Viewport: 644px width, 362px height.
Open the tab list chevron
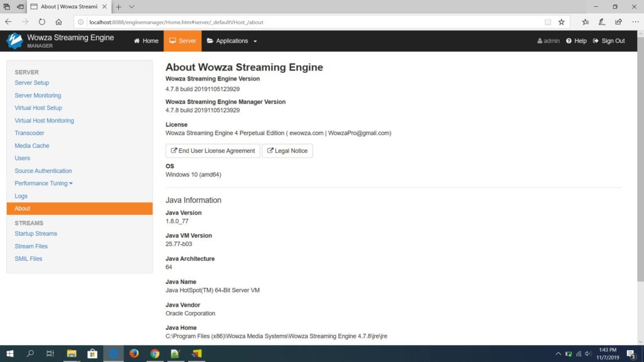pos(131,6)
